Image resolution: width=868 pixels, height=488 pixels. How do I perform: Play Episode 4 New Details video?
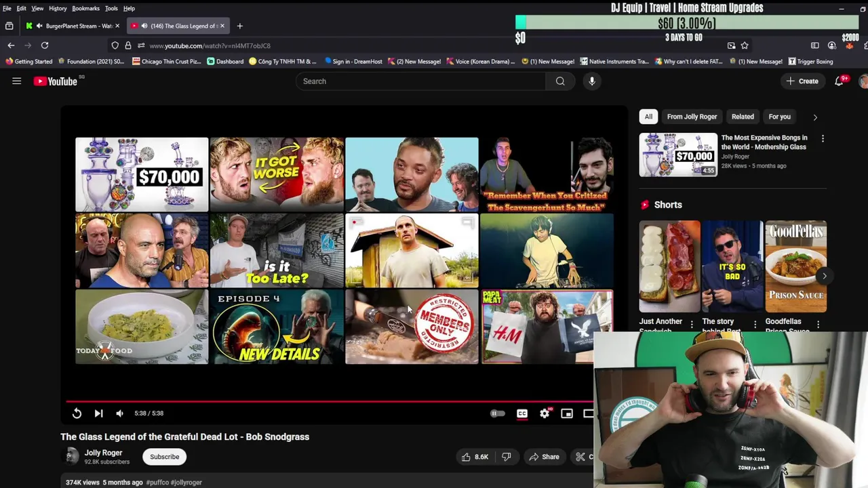pos(277,327)
